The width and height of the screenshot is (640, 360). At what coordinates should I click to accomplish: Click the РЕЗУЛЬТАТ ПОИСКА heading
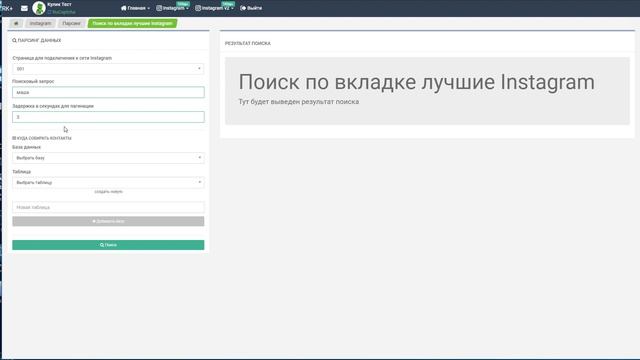click(248, 43)
